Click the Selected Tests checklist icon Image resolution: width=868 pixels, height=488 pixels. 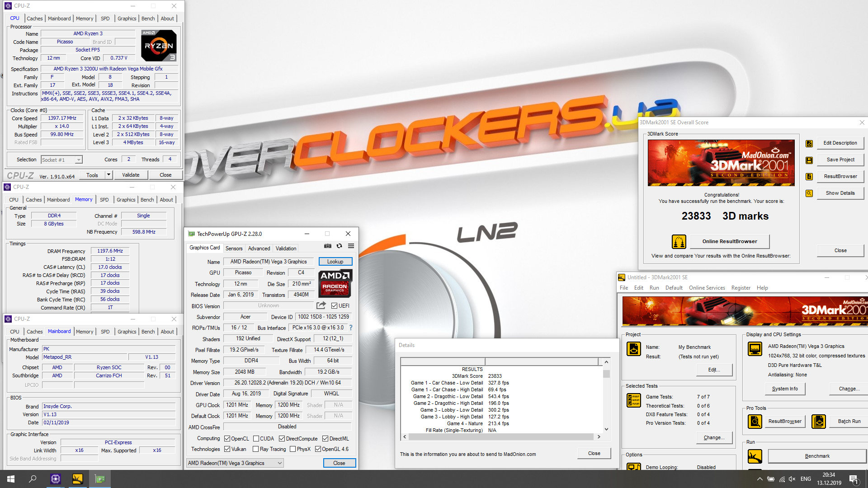(x=634, y=400)
